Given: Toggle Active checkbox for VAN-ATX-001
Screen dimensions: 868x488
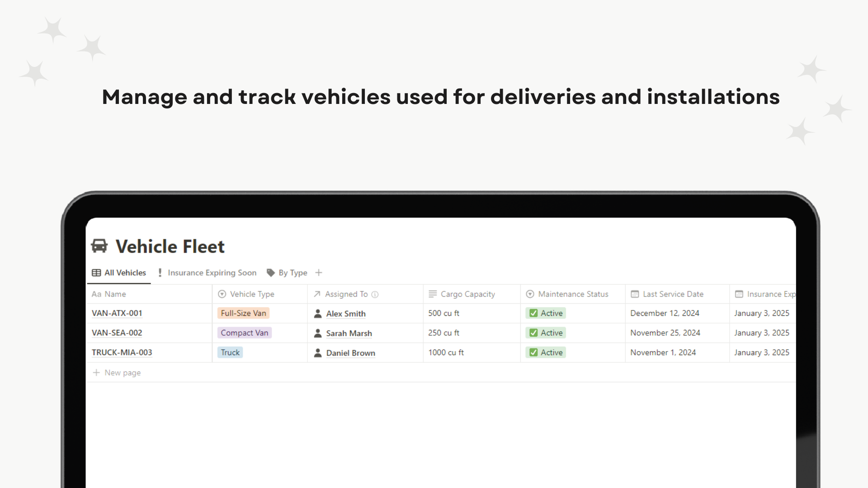Looking at the screenshot, I should pyautogui.click(x=533, y=313).
